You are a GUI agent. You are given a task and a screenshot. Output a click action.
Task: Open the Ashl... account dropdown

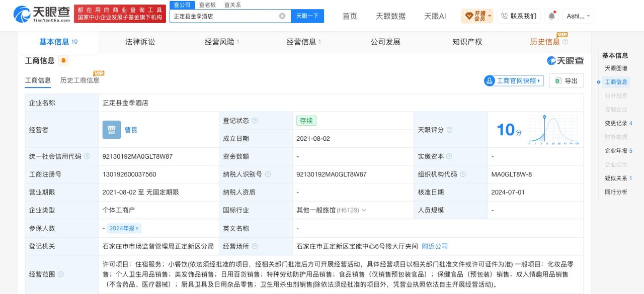click(578, 16)
